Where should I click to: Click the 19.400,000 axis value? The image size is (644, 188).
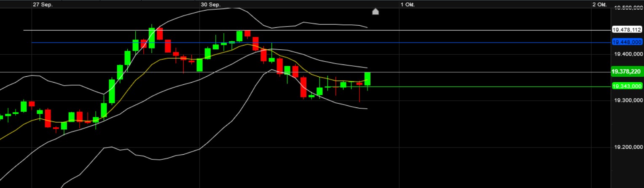(x=628, y=54)
